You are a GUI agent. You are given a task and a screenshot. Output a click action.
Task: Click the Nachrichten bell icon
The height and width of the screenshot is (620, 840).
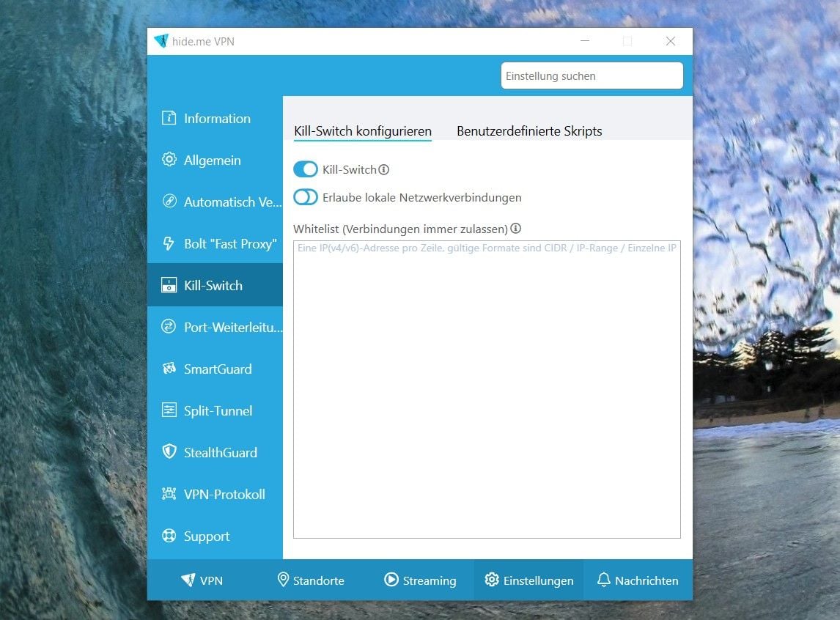coord(604,580)
